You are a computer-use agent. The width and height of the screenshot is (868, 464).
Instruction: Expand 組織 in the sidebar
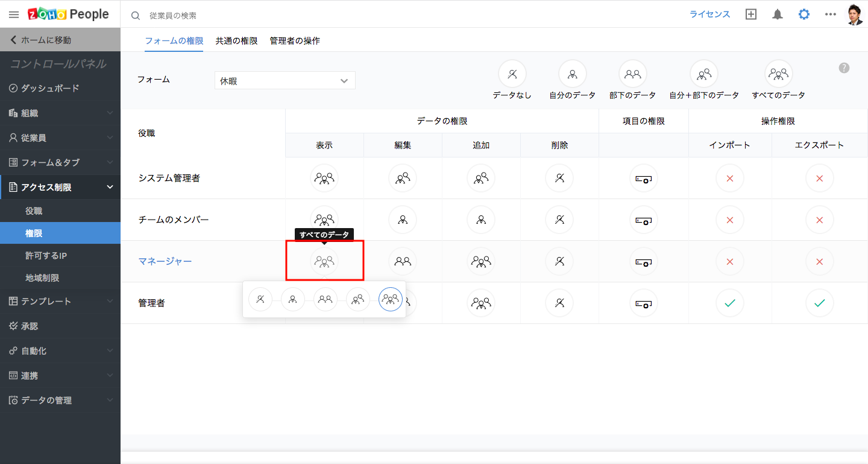click(x=60, y=113)
